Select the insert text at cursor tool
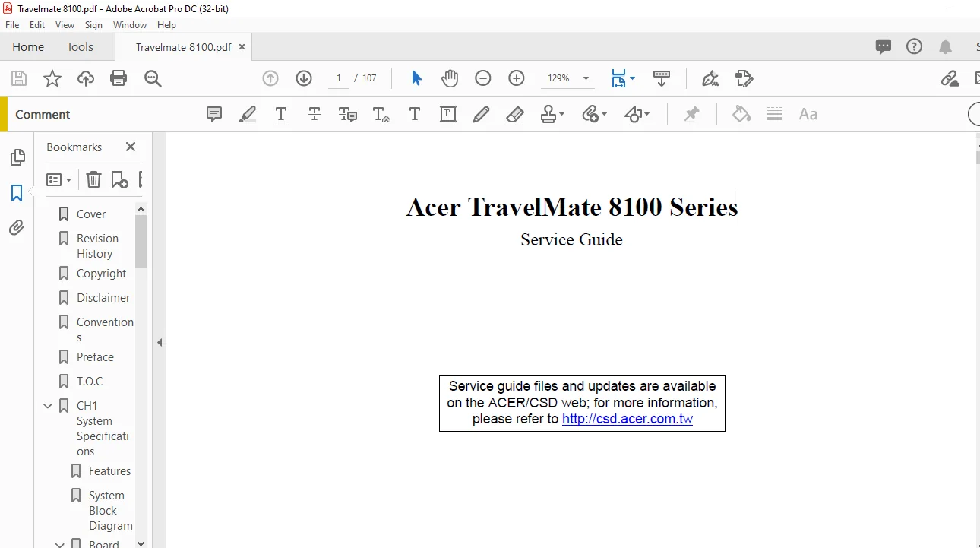 click(381, 114)
